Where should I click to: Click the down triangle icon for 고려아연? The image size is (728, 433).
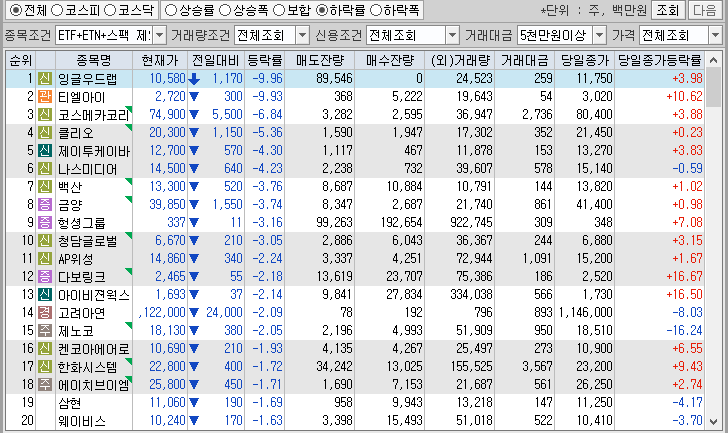194,313
